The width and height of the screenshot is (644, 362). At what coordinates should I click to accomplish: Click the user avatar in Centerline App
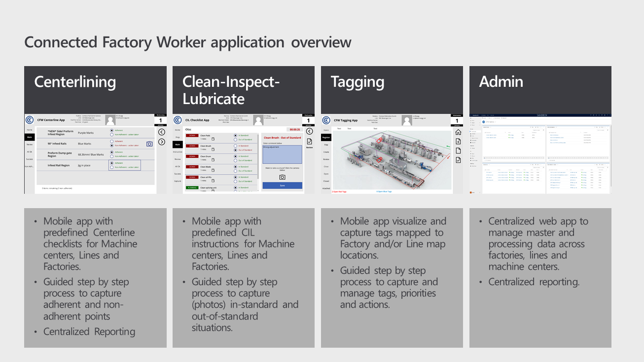(x=110, y=120)
